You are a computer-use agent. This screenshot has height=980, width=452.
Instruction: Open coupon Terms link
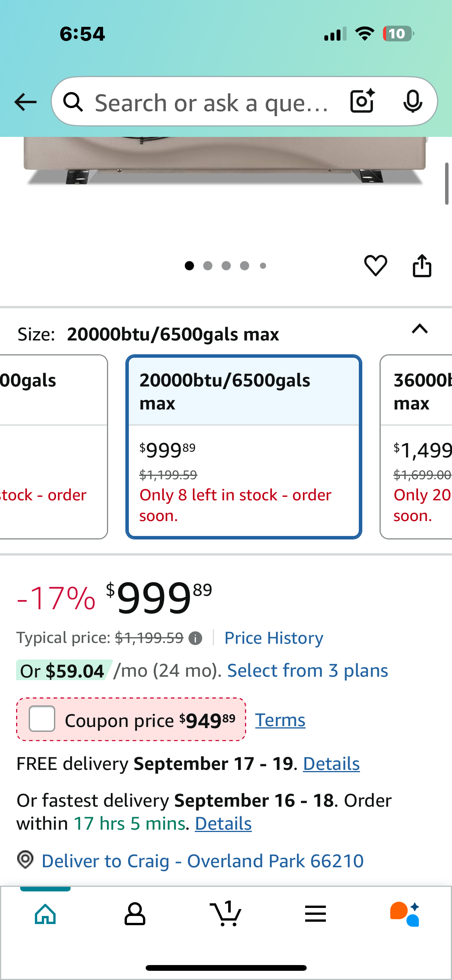(x=280, y=720)
